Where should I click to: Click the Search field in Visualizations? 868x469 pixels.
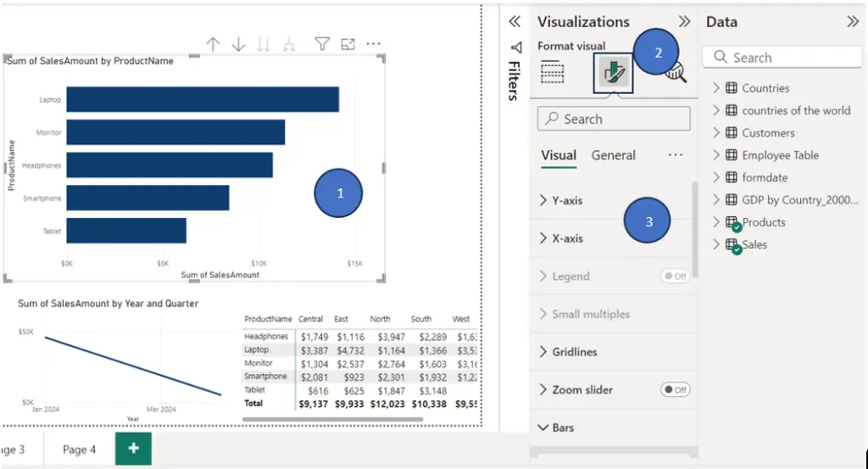point(614,119)
